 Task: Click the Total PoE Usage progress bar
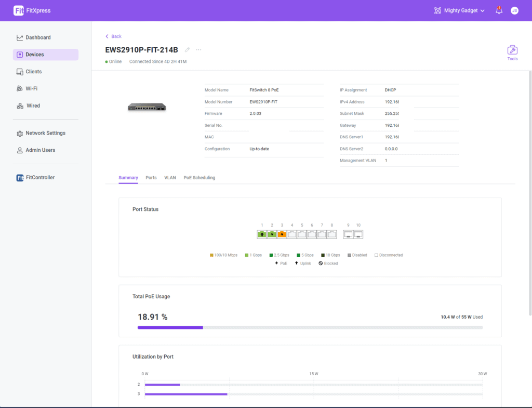[x=310, y=327]
